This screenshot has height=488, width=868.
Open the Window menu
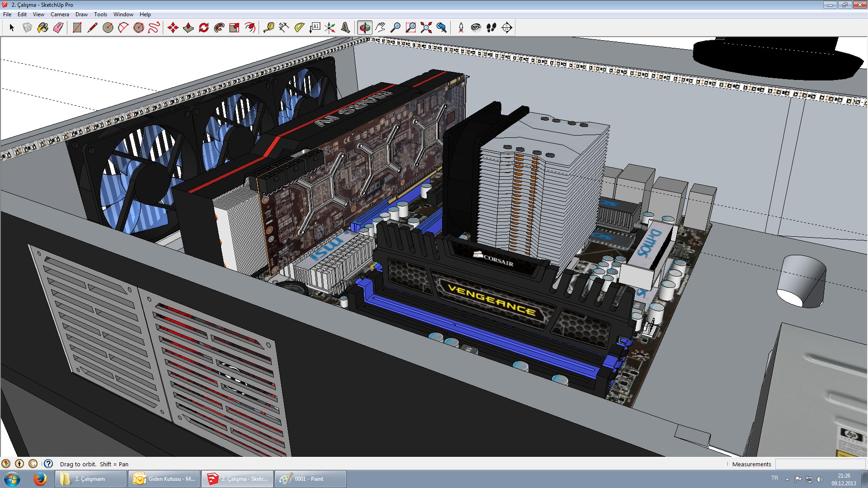coord(123,14)
